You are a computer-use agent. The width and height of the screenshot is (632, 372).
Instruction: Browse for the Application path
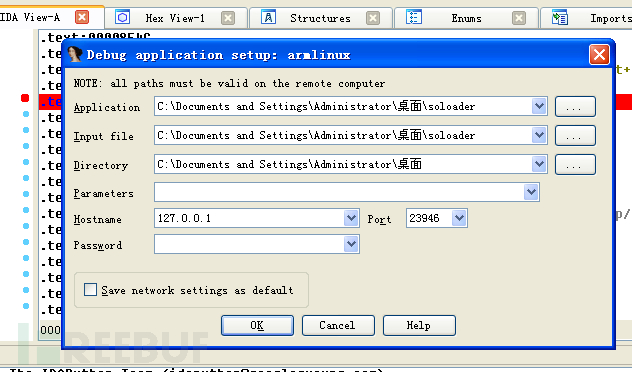pos(575,106)
